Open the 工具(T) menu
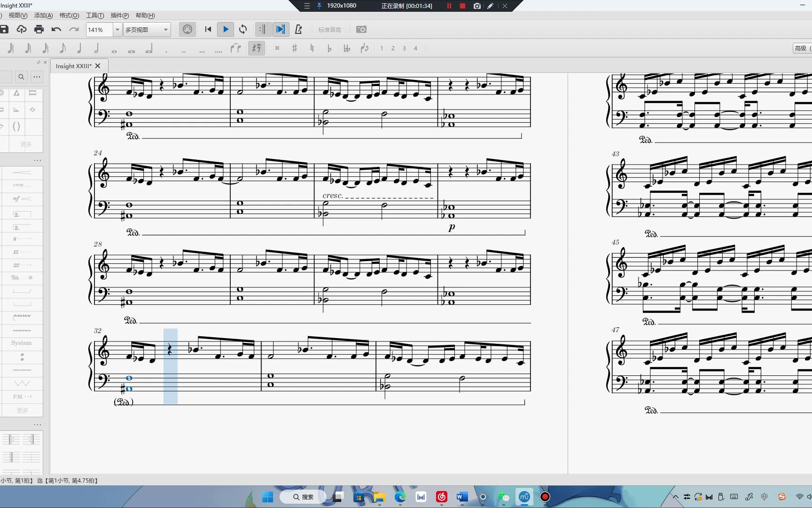The image size is (812, 508). [95, 16]
